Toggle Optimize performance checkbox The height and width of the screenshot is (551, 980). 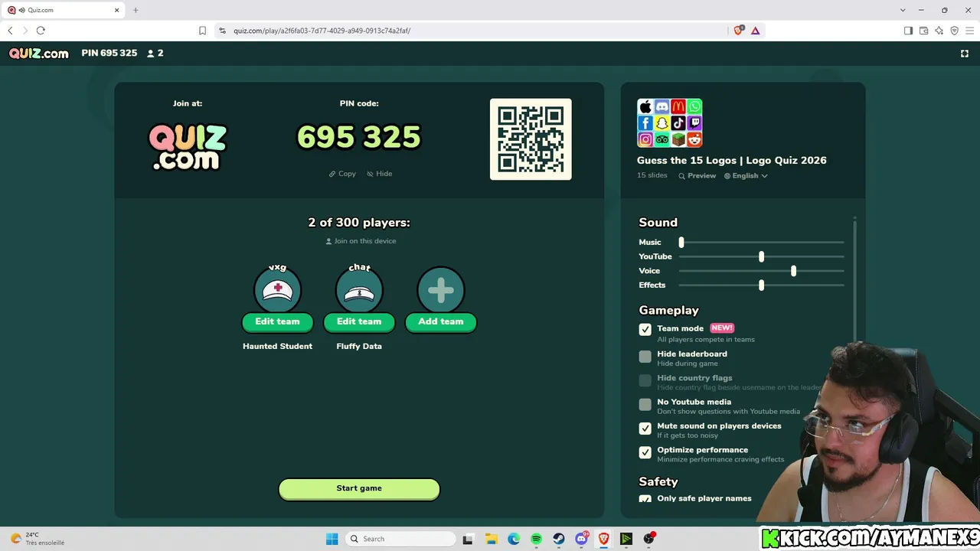pyautogui.click(x=645, y=452)
